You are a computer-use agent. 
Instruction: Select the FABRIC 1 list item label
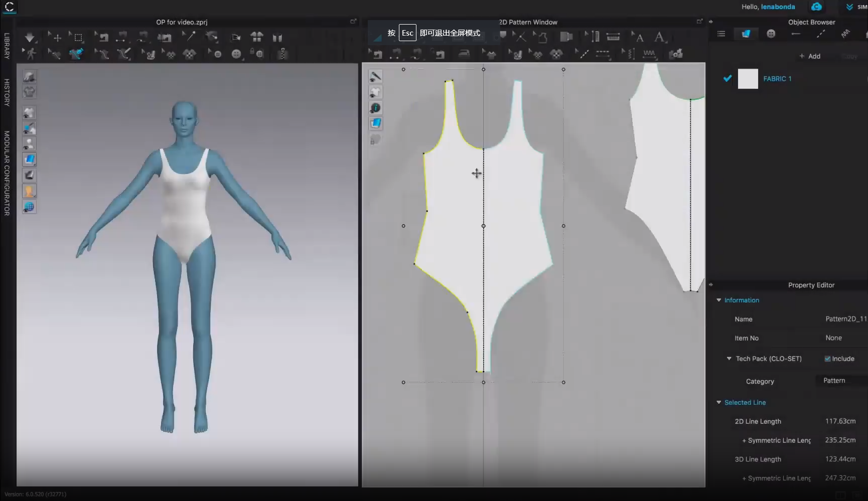[777, 79]
